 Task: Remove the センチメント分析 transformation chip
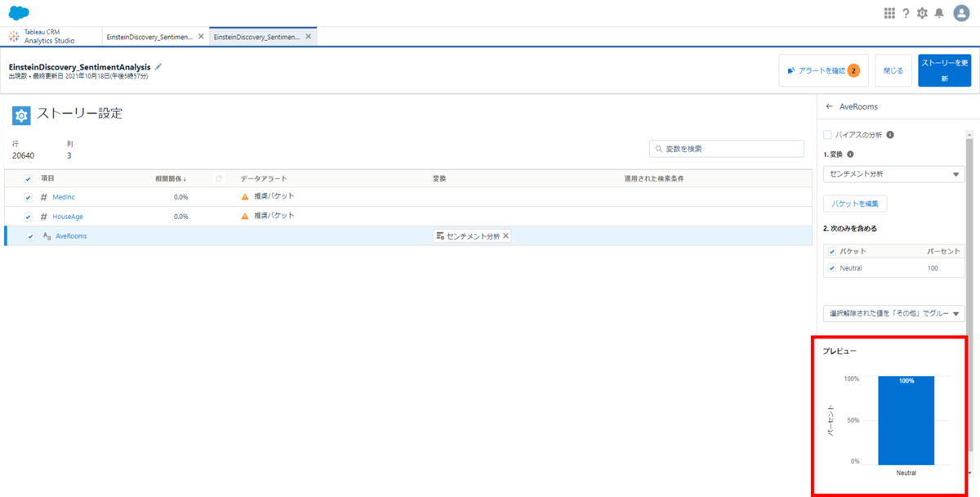pyautogui.click(x=506, y=236)
